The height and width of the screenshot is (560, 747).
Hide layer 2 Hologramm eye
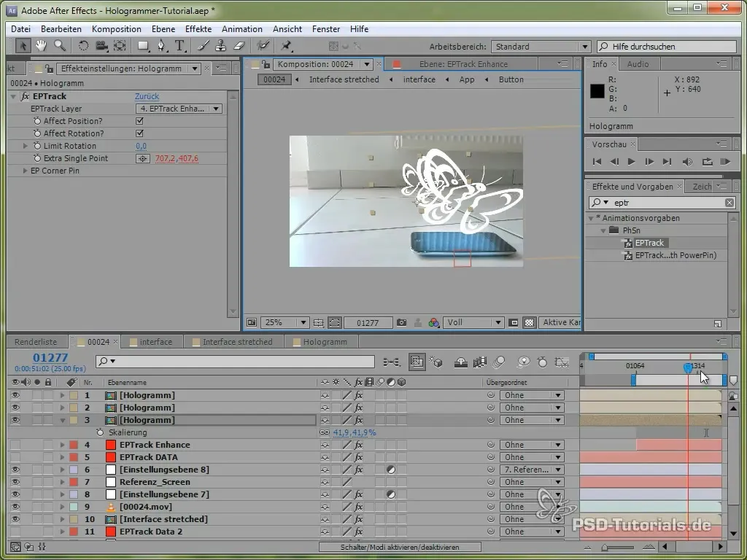(x=15, y=408)
